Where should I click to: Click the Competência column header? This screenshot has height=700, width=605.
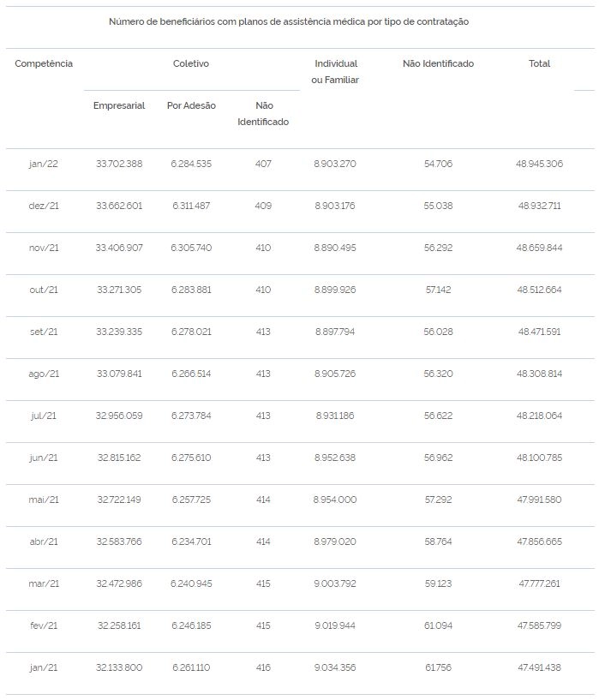tap(44, 63)
